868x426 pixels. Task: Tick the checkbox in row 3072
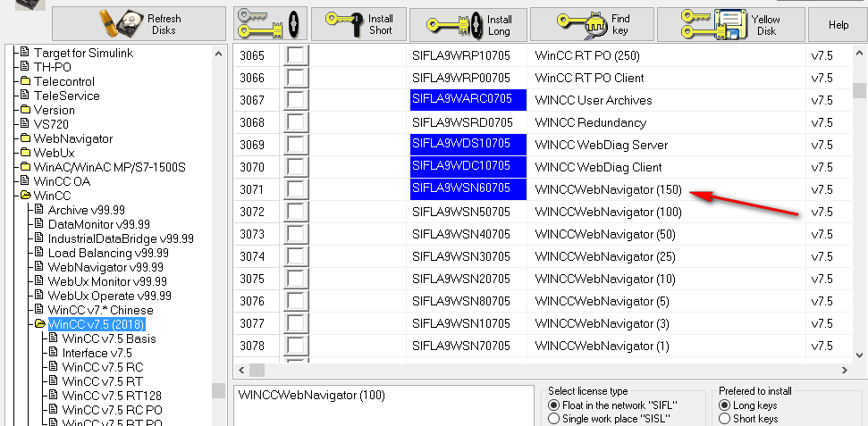[296, 212]
